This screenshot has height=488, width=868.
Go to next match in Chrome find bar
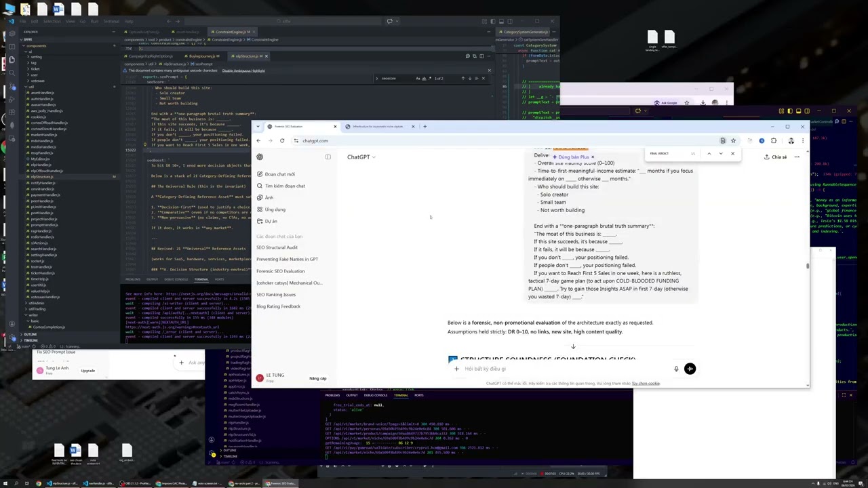pos(721,154)
